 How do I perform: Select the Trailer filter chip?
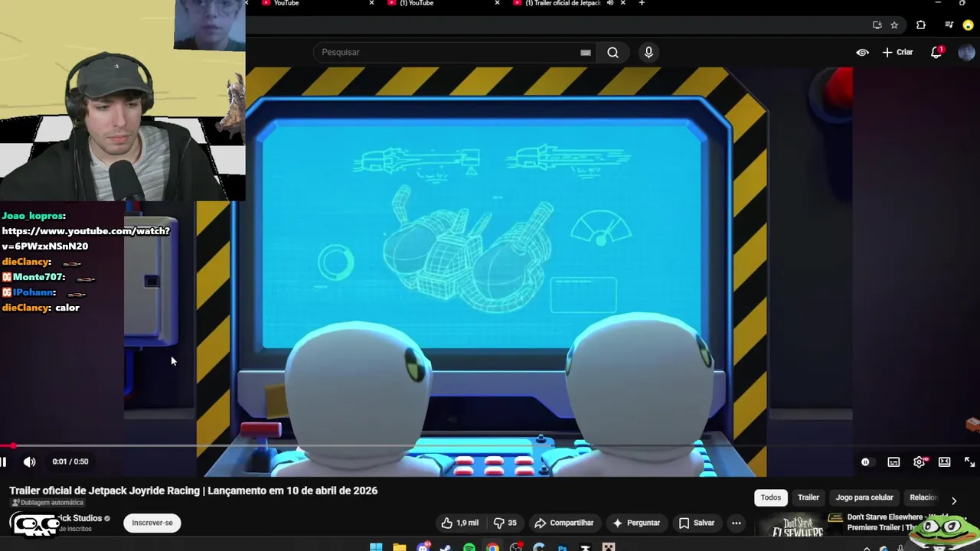pos(808,497)
